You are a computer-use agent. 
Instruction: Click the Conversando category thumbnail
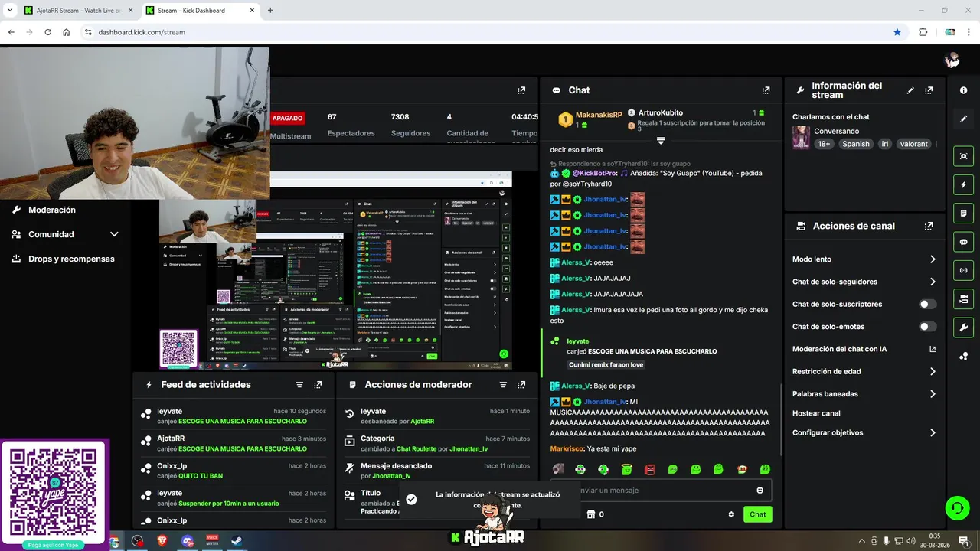point(801,138)
